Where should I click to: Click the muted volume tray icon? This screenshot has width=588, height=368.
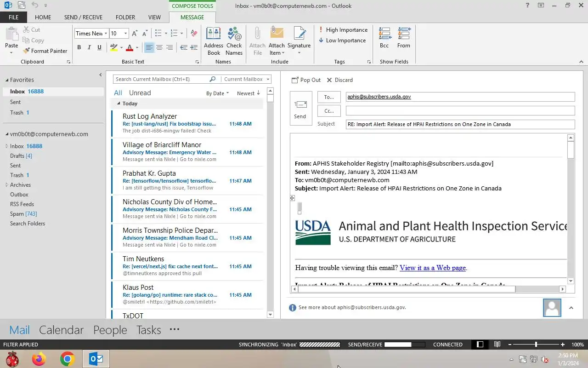pyautogui.click(x=545, y=360)
